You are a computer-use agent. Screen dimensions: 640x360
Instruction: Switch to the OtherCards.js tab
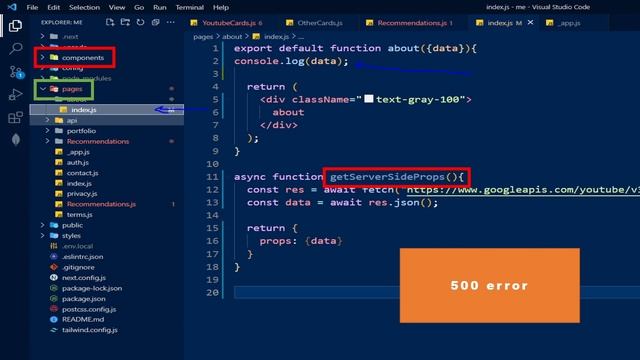tap(320, 23)
